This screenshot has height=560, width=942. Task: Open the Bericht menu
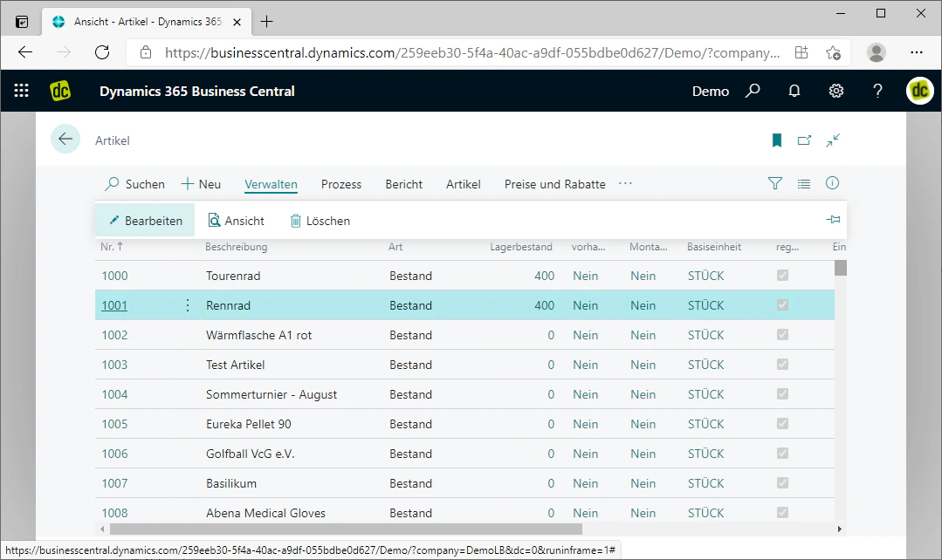[403, 184]
